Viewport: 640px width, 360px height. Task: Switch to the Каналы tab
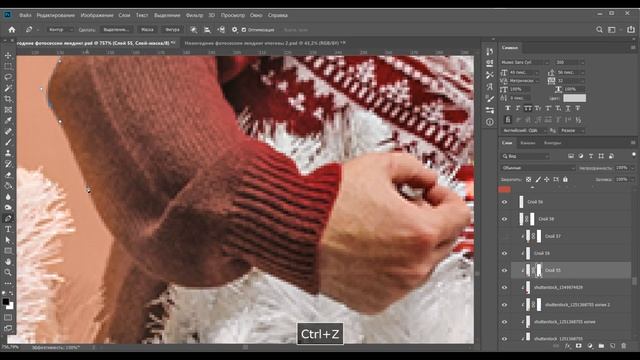click(x=528, y=143)
